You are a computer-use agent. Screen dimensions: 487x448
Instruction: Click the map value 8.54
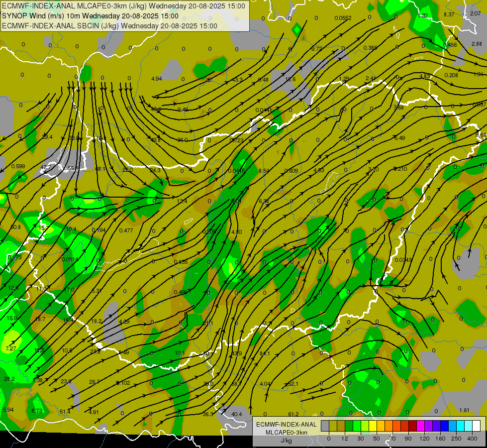[264, 171]
